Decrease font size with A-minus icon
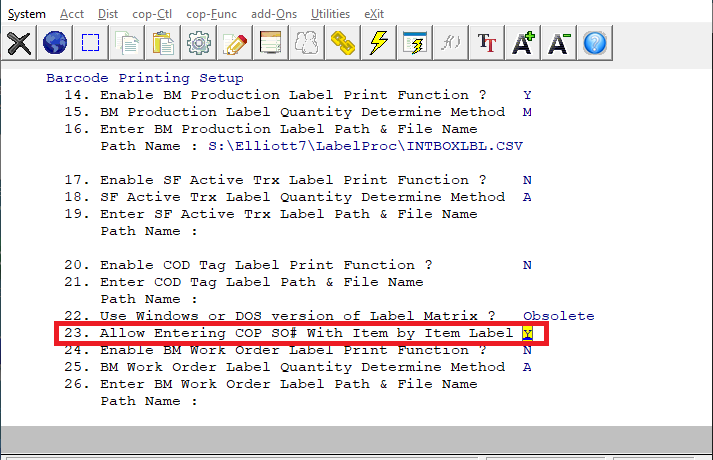Screen dimensions: 713x460 (558, 43)
